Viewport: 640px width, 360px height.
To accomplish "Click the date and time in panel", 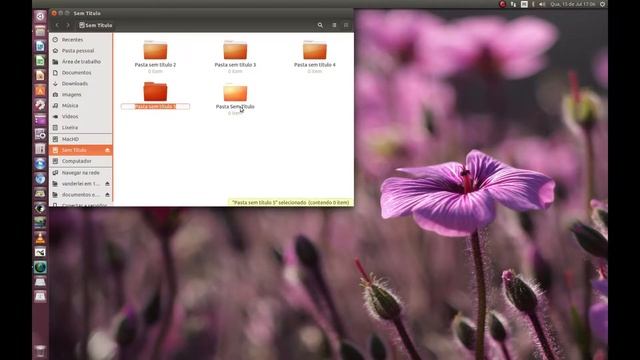I will pyautogui.click(x=573, y=4).
